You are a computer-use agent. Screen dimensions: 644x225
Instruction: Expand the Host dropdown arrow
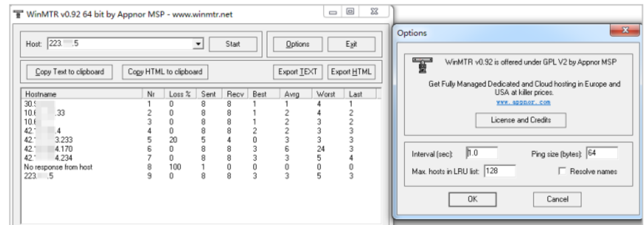(x=198, y=44)
